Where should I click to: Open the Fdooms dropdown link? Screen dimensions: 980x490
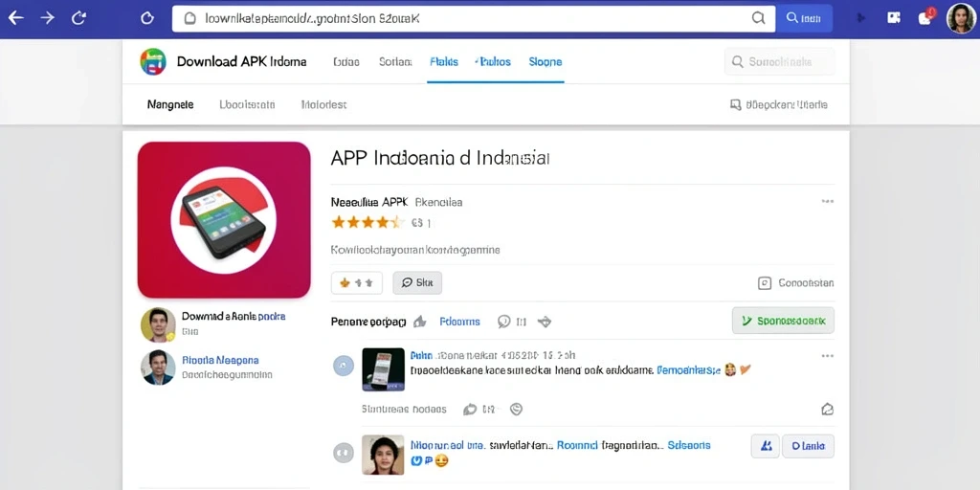click(459, 322)
